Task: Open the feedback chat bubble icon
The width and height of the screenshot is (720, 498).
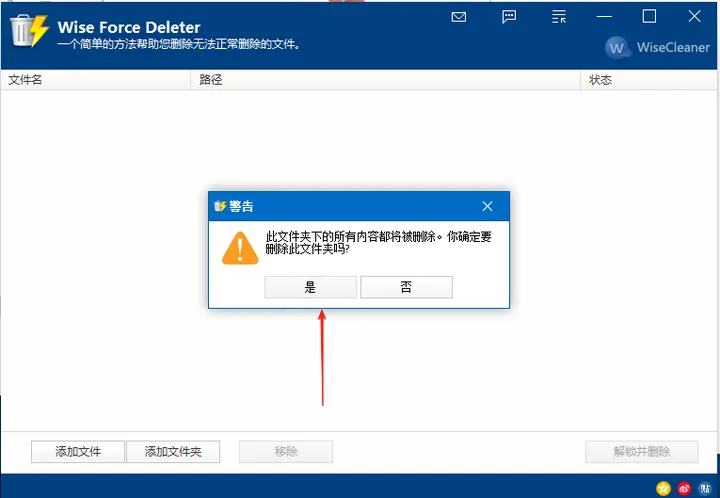Action: pyautogui.click(x=509, y=17)
